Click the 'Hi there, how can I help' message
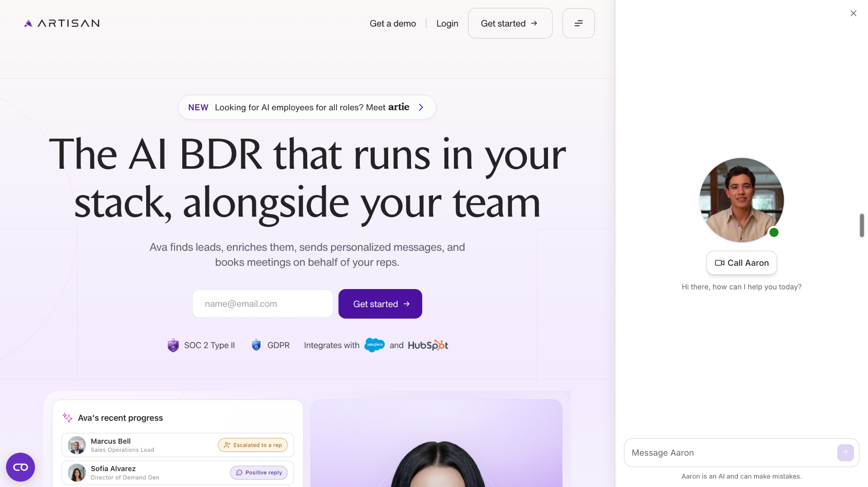Viewport: 868px width, 487px height. click(741, 287)
